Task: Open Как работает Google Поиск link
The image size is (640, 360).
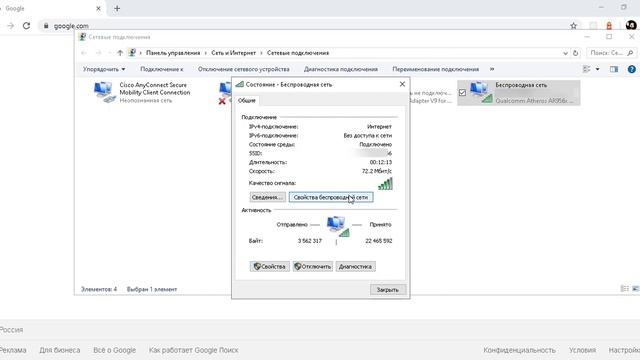Action: click(193, 350)
